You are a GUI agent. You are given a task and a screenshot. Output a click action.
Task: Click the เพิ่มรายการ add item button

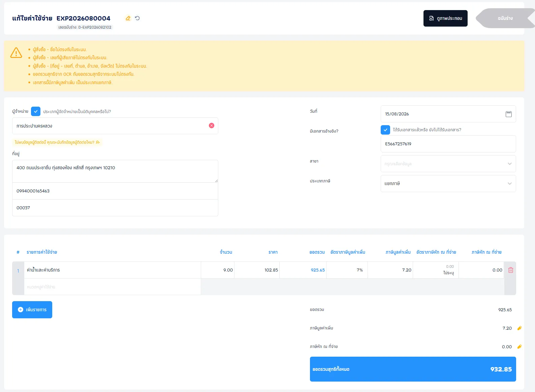coord(32,310)
